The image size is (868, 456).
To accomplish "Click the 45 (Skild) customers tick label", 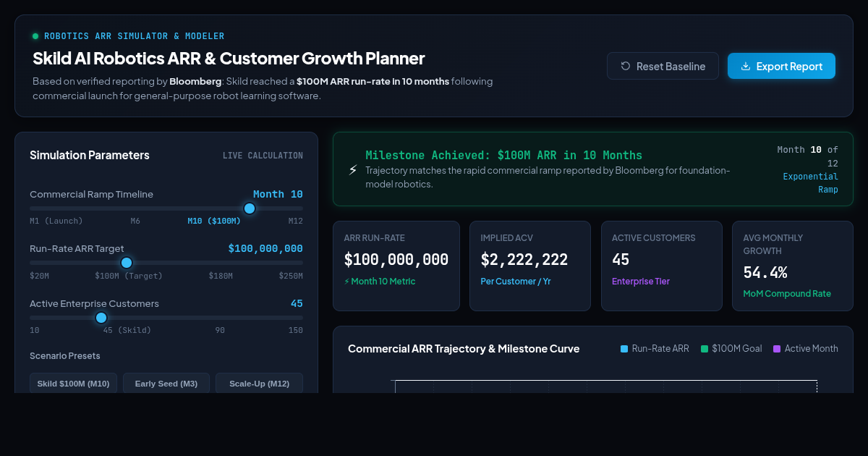I will coord(127,330).
